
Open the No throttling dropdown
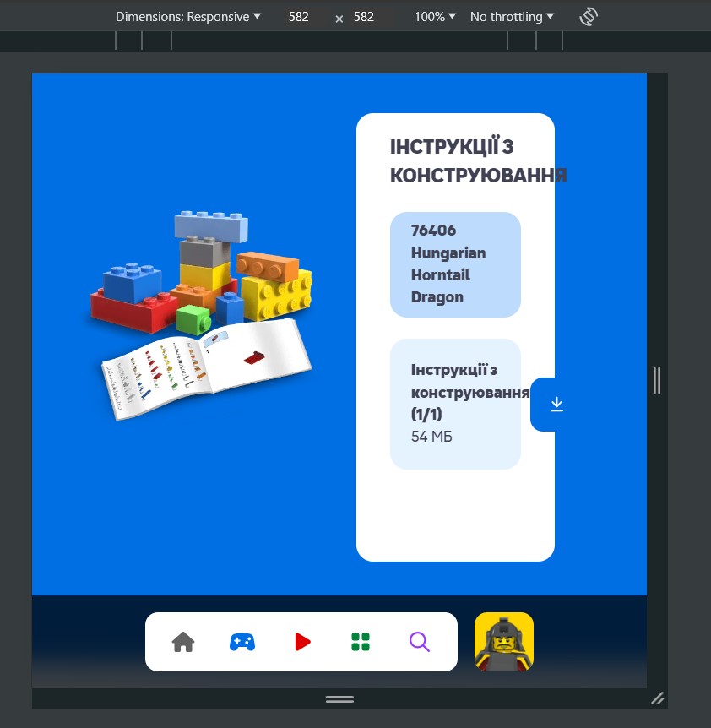[x=512, y=17]
